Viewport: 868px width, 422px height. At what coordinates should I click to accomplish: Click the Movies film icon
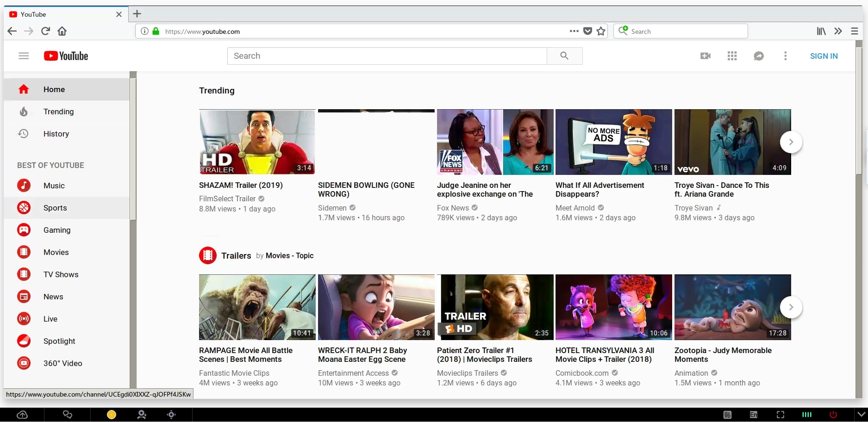[x=24, y=252]
